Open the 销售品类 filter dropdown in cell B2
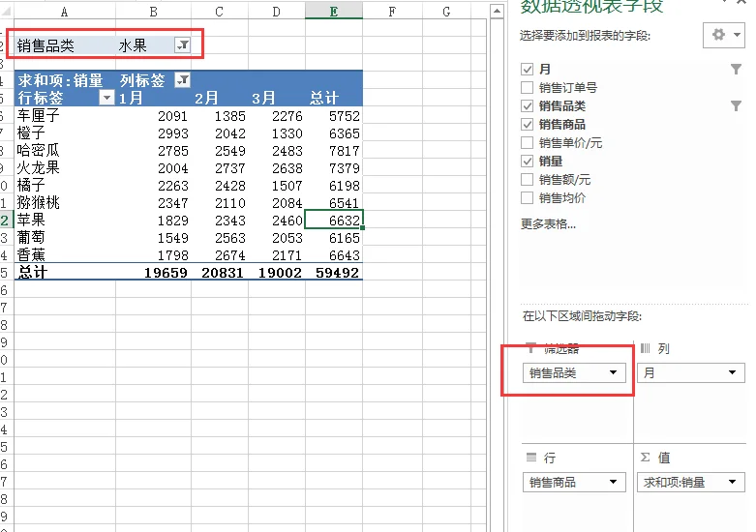The image size is (756, 532). point(183,45)
